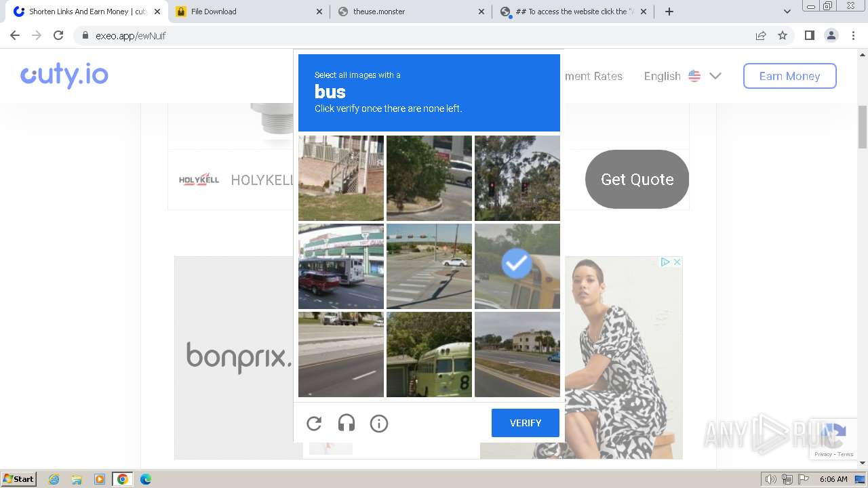Select the tile with traffic lights and trees
The width and height of the screenshot is (868, 488).
517,178
